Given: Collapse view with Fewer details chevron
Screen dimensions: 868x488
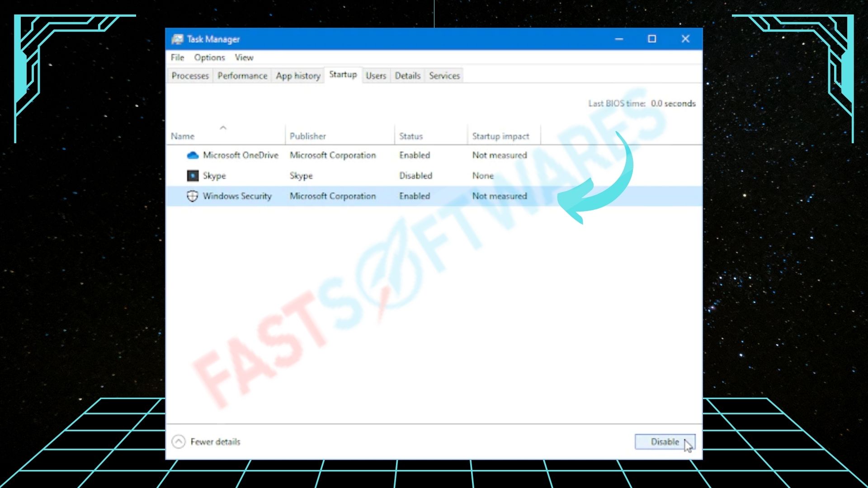Looking at the screenshot, I should 179,441.
